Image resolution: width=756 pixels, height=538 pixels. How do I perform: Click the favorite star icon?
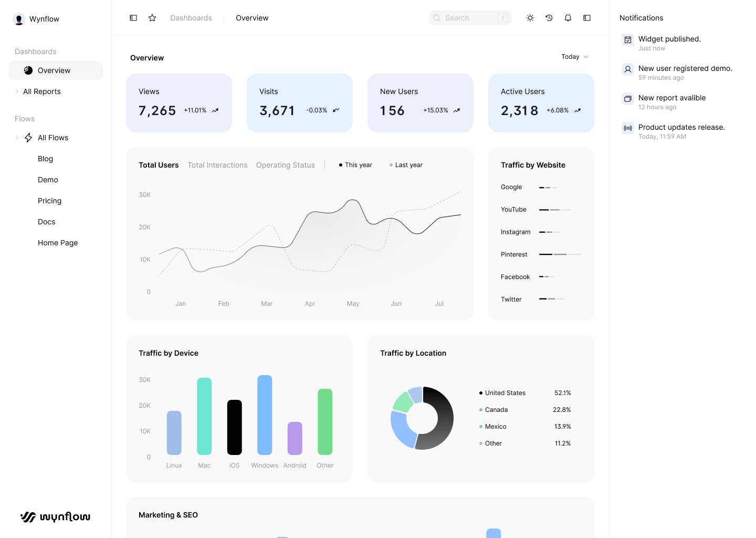[152, 18]
